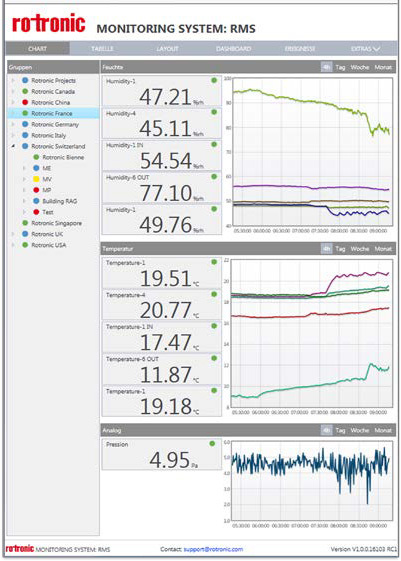
Task: Open the EREIGNISSE tab
Action: pos(300,49)
